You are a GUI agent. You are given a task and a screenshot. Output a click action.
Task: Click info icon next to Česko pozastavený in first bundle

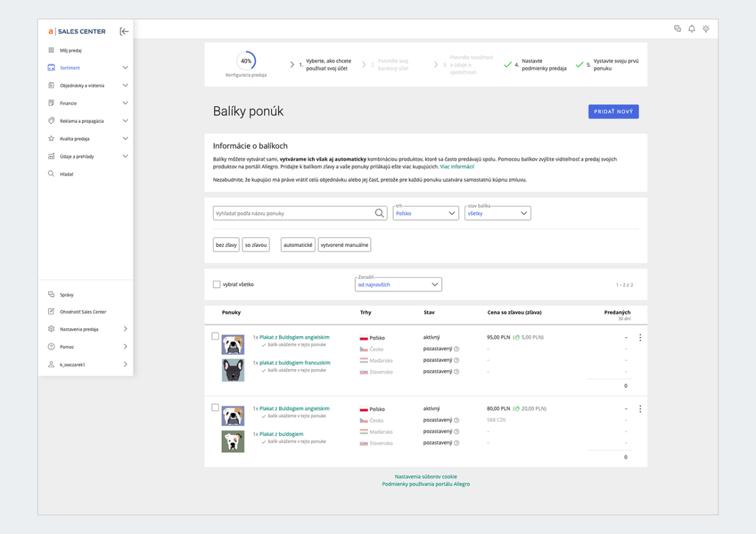tap(457, 349)
